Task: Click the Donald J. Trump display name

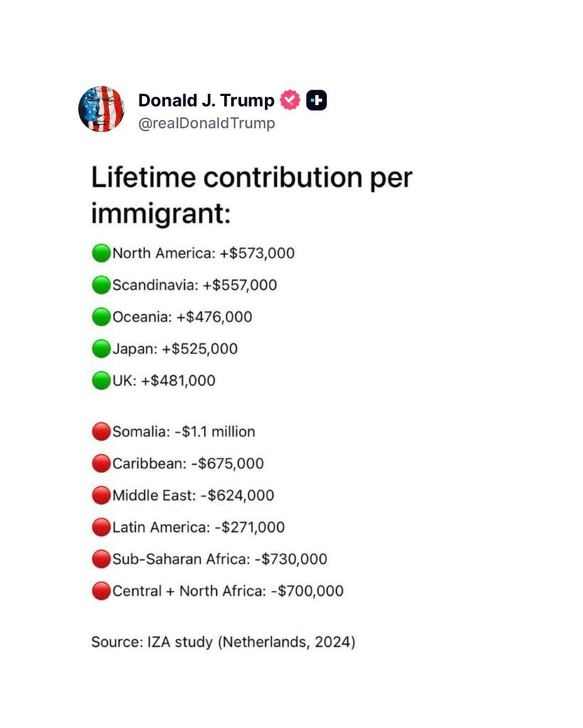Action: tap(206, 100)
